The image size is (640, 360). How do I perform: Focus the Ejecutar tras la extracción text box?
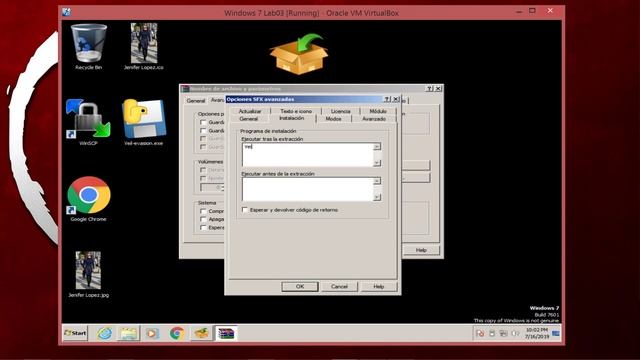tap(308, 155)
